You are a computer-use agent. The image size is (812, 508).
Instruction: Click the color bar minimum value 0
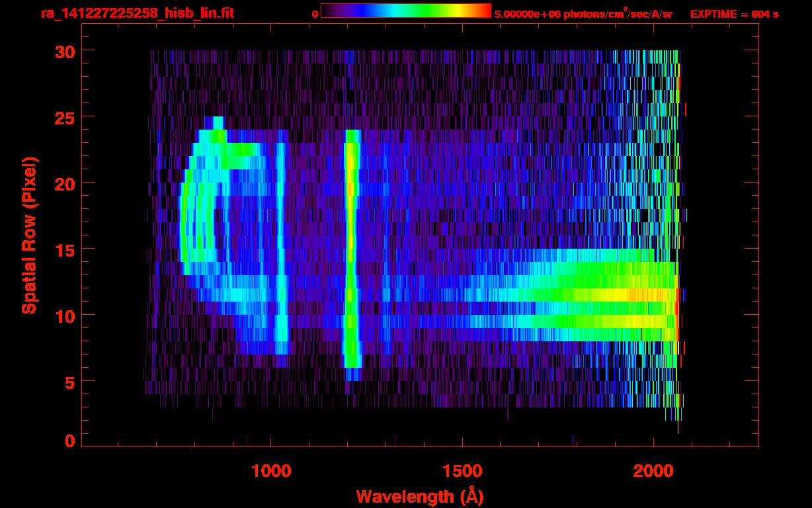pyautogui.click(x=315, y=14)
